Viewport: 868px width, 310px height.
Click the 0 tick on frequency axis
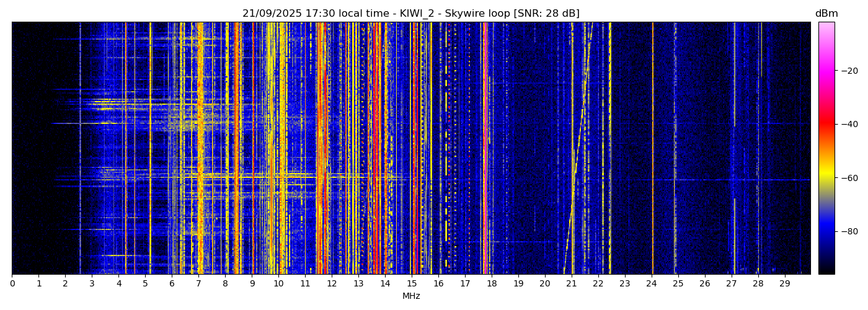coord(12,284)
